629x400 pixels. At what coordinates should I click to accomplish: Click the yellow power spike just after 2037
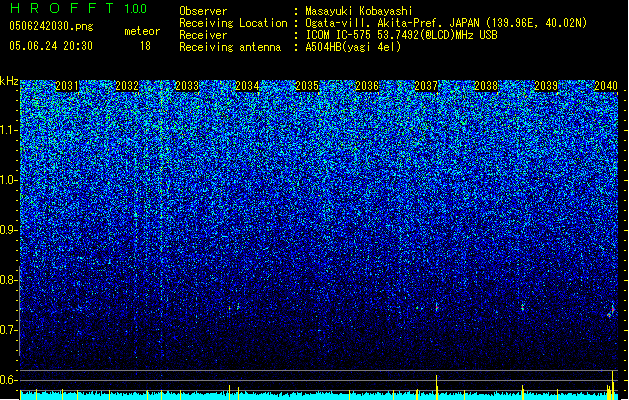tap(437, 386)
